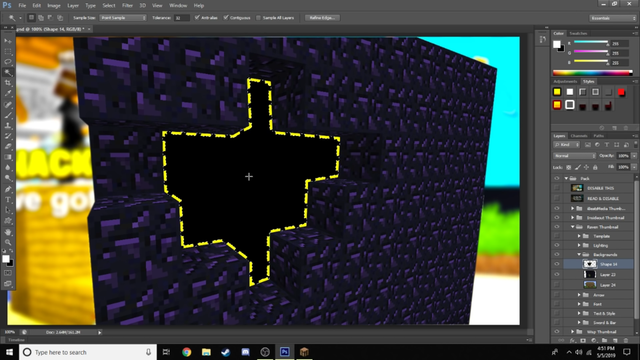
Task: Lock image pixels brush icon
Action: point(578,167)
